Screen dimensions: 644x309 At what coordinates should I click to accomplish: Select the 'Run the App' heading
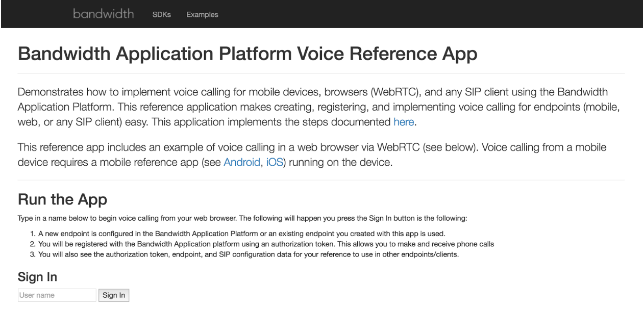click(x=62, y=199)
